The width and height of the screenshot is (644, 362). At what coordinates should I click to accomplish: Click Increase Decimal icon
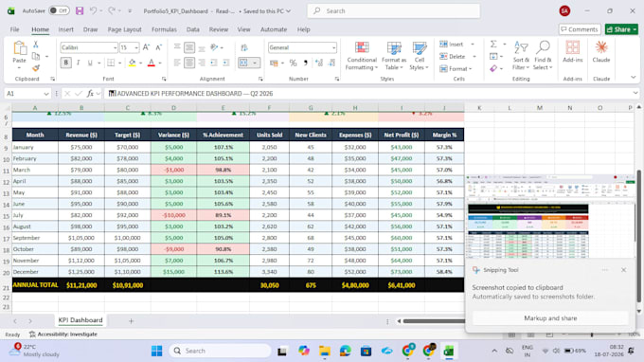point(319,63)
